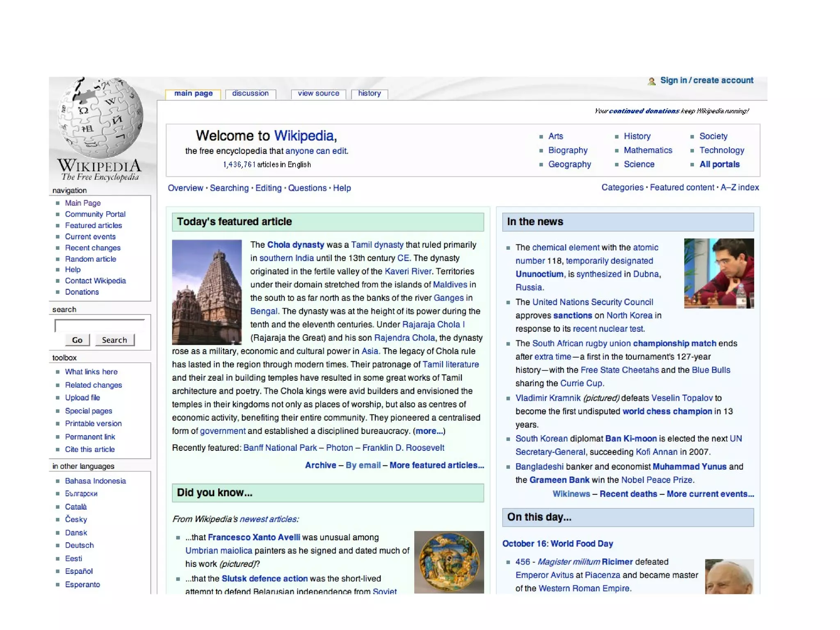Open the A–Z index link
Viewport: 840px width, 630px height.
740,187
